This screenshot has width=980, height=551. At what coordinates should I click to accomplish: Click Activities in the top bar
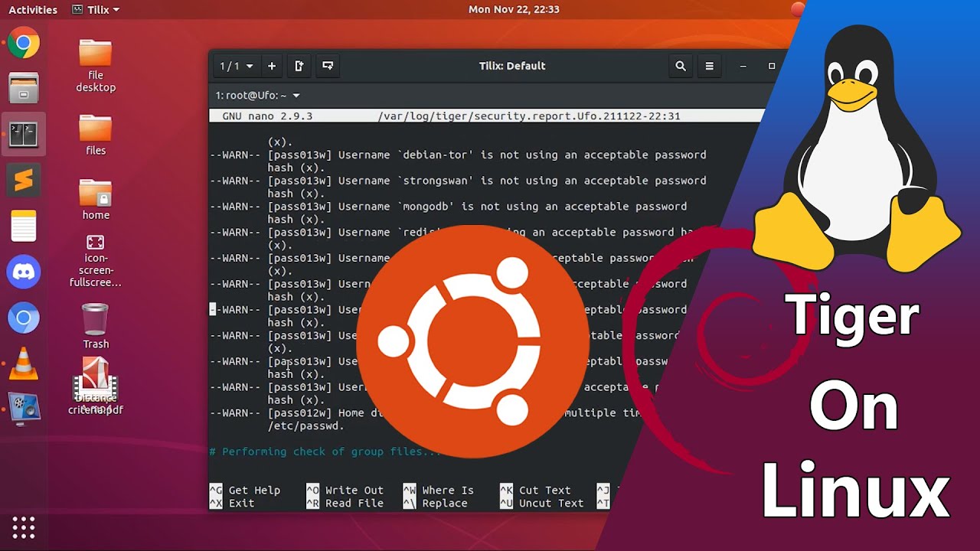pos(33,10)
